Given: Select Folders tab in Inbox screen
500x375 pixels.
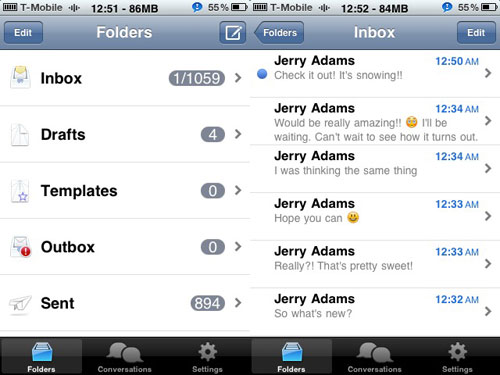Looking at the screenshot, I should 291,356.
